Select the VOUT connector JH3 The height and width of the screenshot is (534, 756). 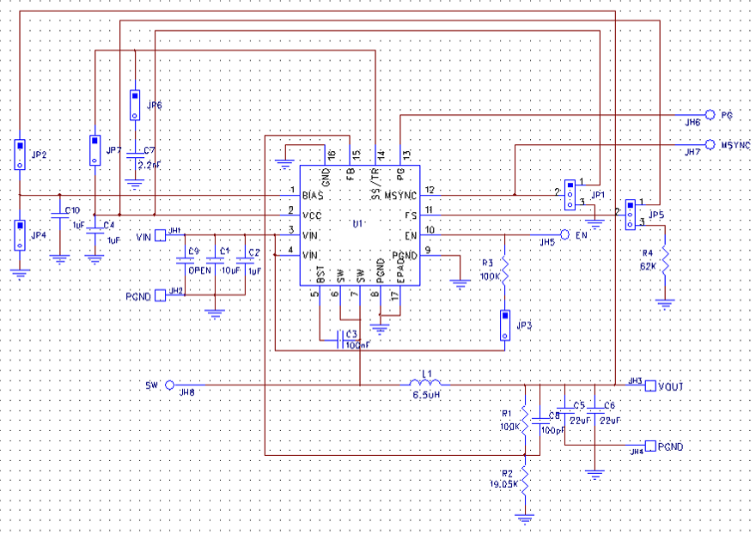click(650, 386)
